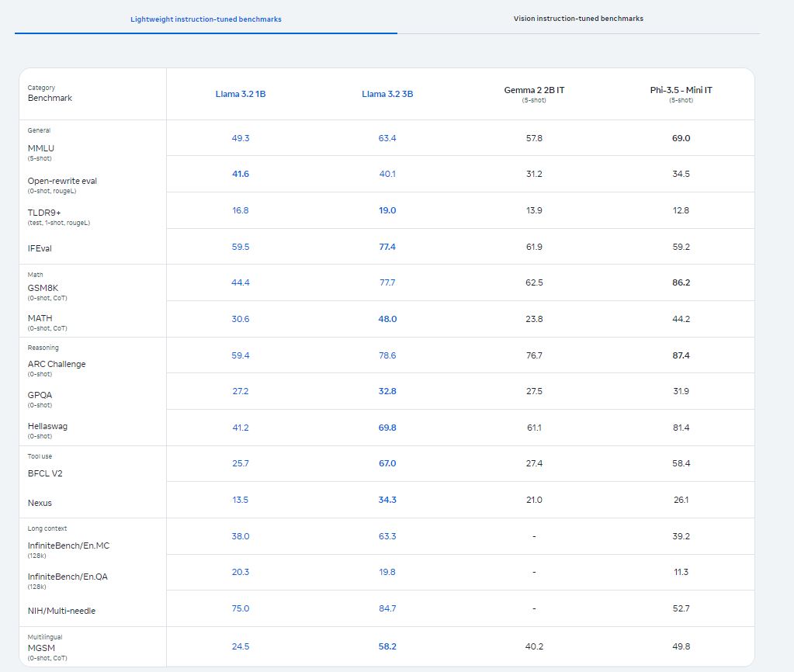The height and width of the screenshot is (672, 794).
Task: Click the 23.8 MATH score for Gemma
Action: [534, 319]
